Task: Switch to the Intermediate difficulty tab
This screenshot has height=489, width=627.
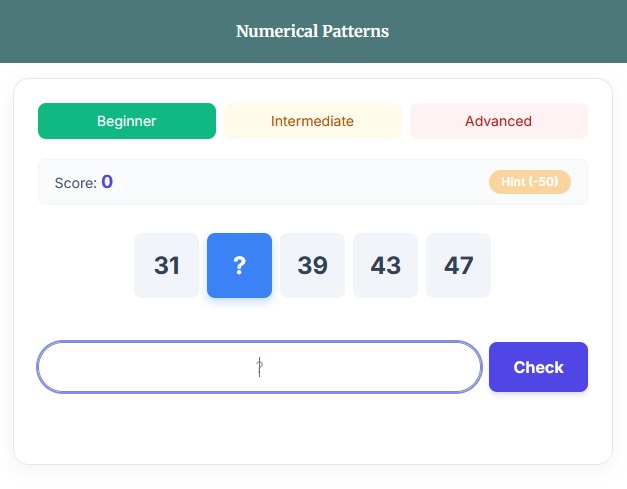Action: pos(312,121)
